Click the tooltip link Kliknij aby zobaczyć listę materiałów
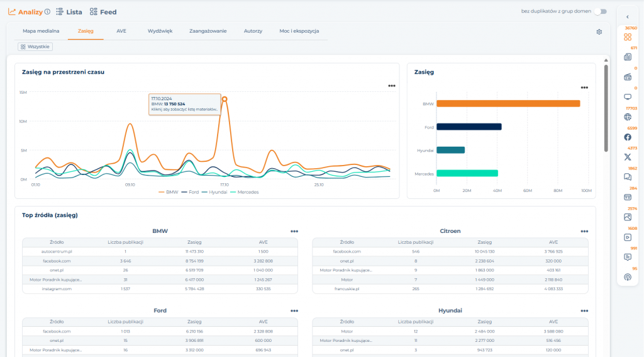Screen dimensions: 644x357 (x=184, y=110)
